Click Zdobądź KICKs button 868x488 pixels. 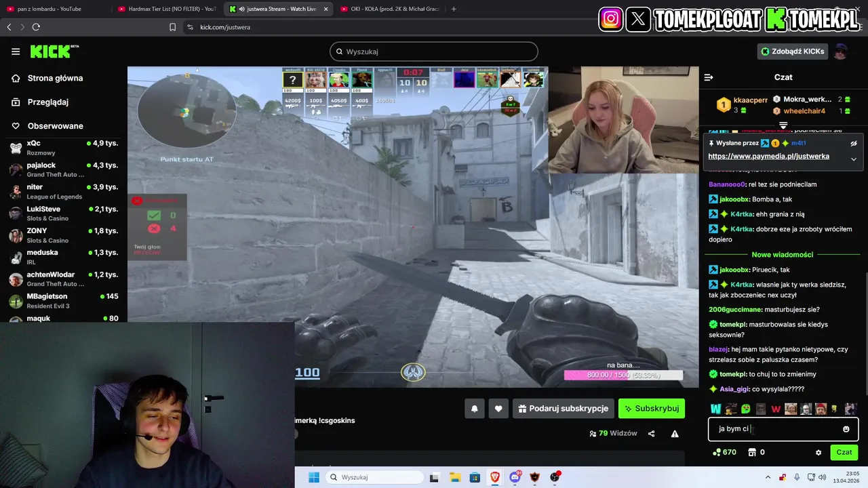point(793,52)
